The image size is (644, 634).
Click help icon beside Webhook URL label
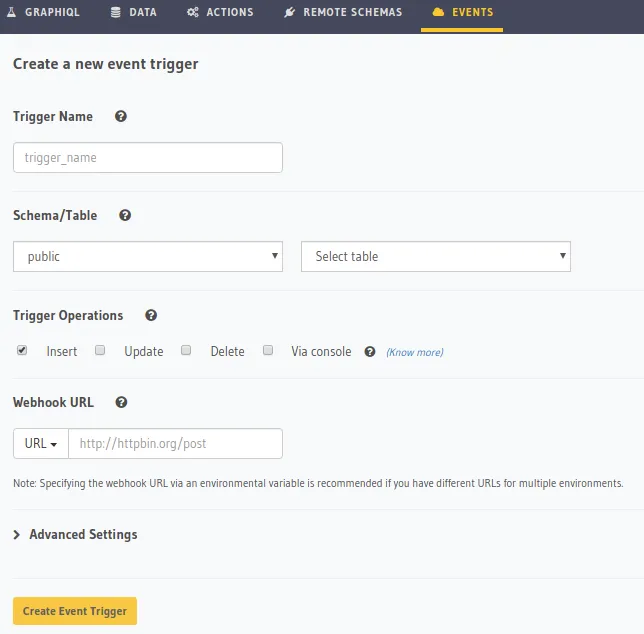pyautogui.click(x=121, y=403)
